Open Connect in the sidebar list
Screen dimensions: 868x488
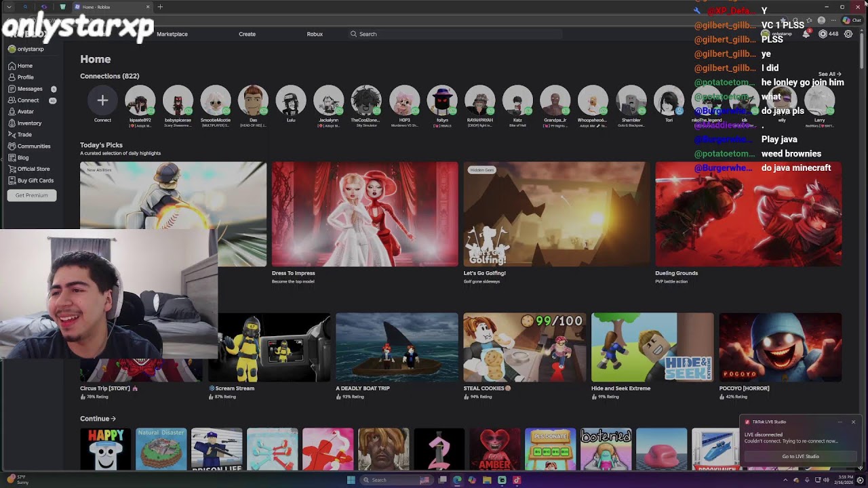pyautogui.click(x=24, y=100)
